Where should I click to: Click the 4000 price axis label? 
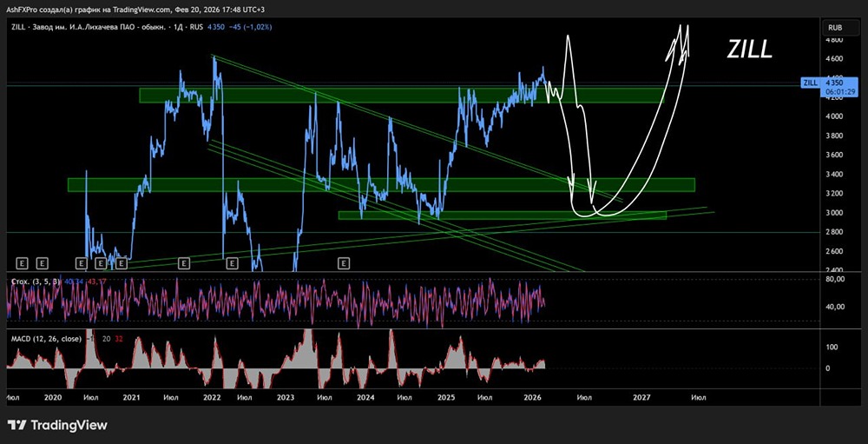pos(834,116)
